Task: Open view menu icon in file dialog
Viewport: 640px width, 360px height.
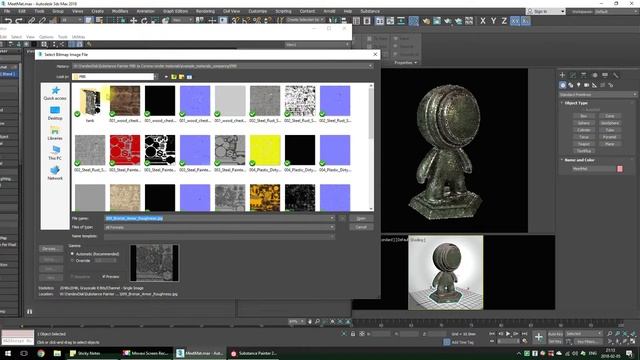Action: tap(189, 77)
